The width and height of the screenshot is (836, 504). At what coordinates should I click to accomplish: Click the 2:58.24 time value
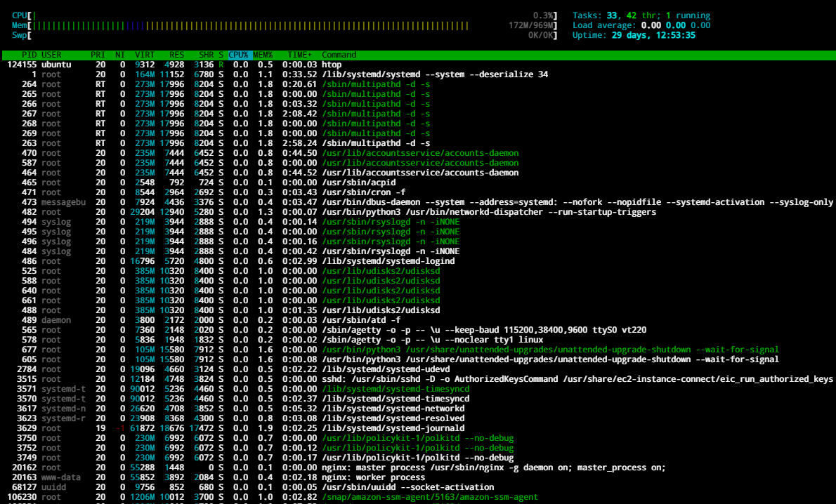[300, 143]
